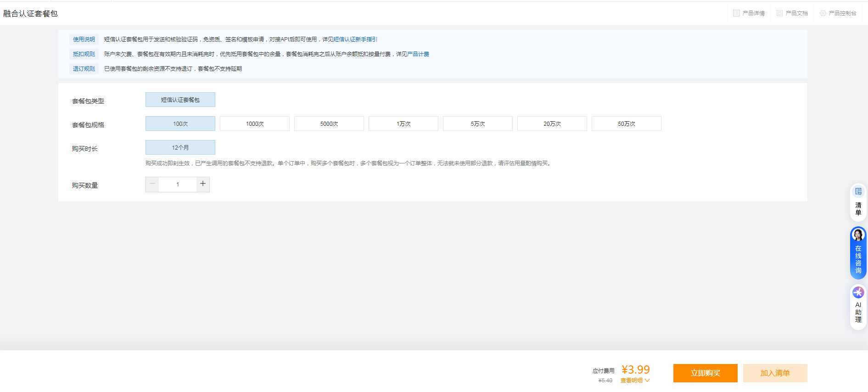
Task: Select the 1000次 package size
Action: pyautogui.click(x=255, y=124)
